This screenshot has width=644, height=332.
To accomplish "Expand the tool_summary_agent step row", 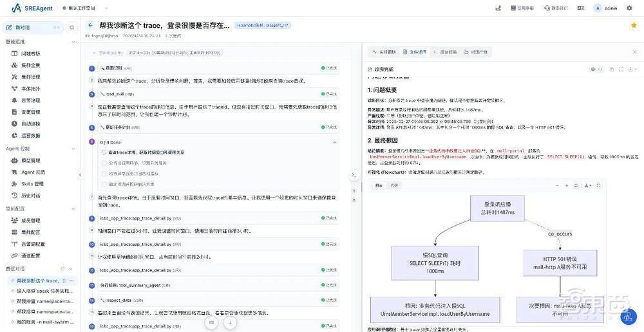I will point(218,285).
